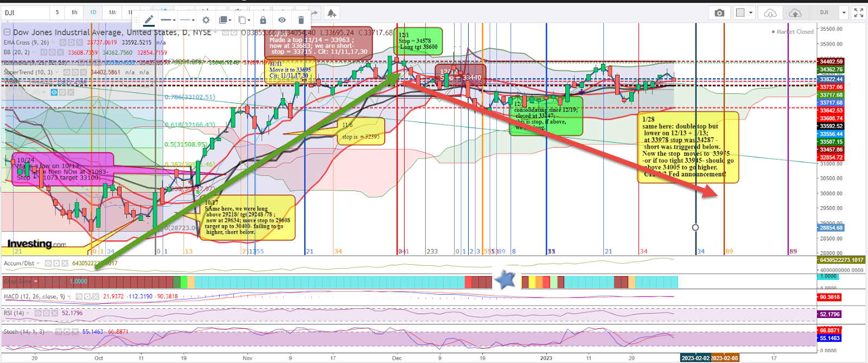868x363 pixels.
Task: Open MACD indicator settings gear
Action: click(x=87, y=297)
